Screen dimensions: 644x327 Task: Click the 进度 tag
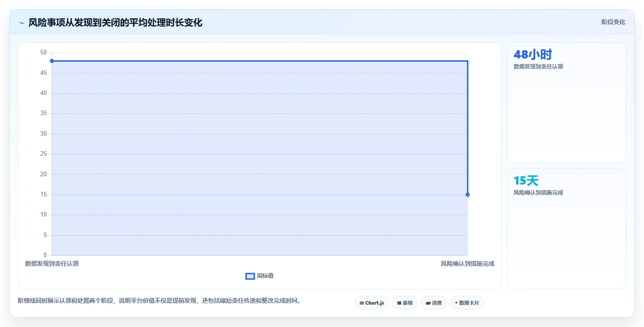[434, 303]
